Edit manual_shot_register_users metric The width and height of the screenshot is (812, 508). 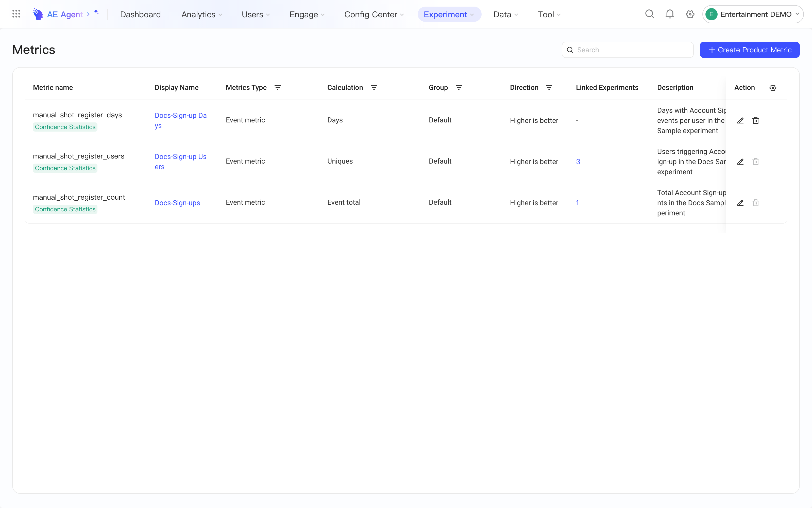[x=740, y=162]
